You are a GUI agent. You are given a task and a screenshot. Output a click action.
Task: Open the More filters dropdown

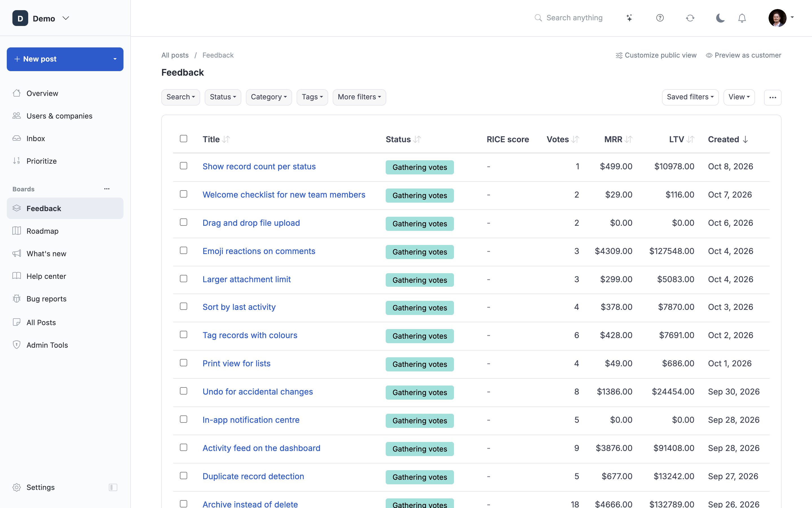point(359,97)
